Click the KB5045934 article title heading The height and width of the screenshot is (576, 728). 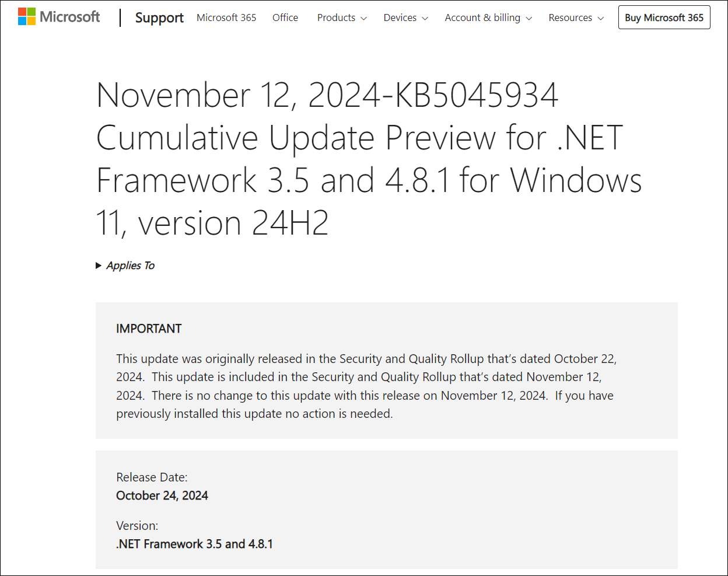tap(367, 159)
